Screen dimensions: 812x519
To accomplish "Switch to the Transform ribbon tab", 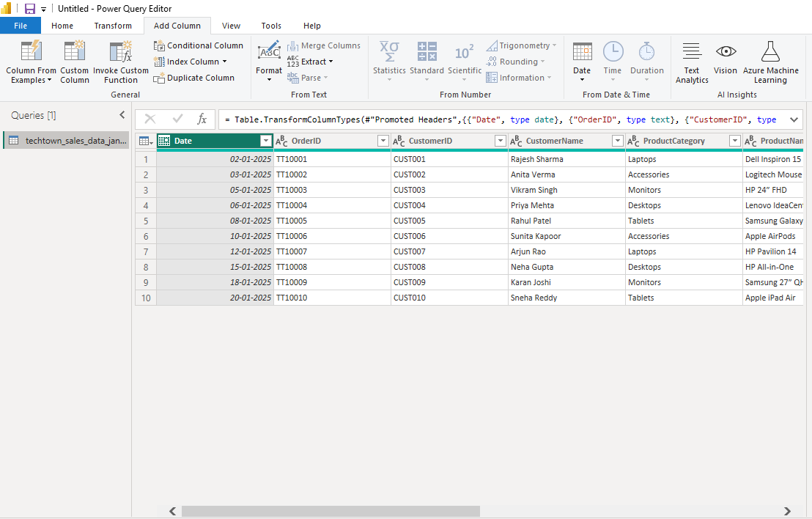I will [x=113, y=26].
